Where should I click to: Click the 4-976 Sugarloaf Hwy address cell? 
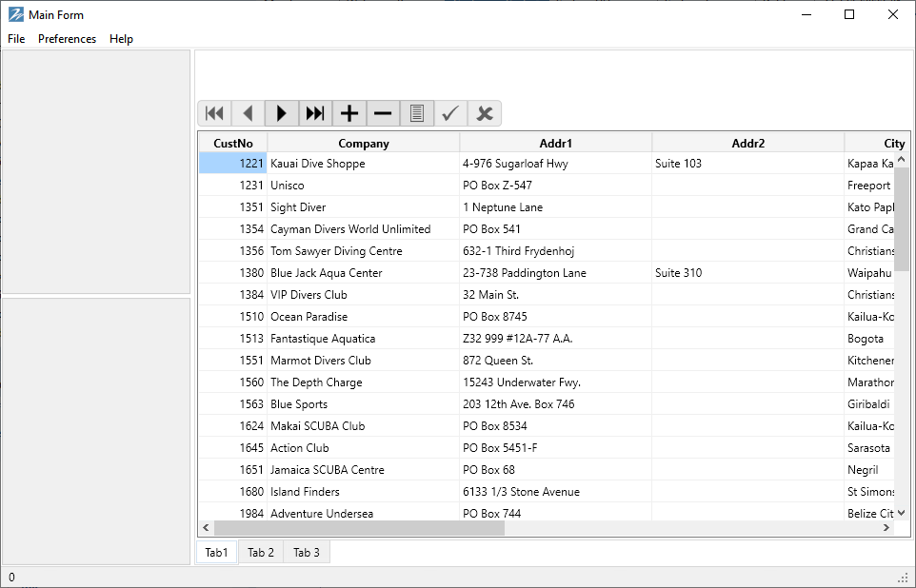555,164
